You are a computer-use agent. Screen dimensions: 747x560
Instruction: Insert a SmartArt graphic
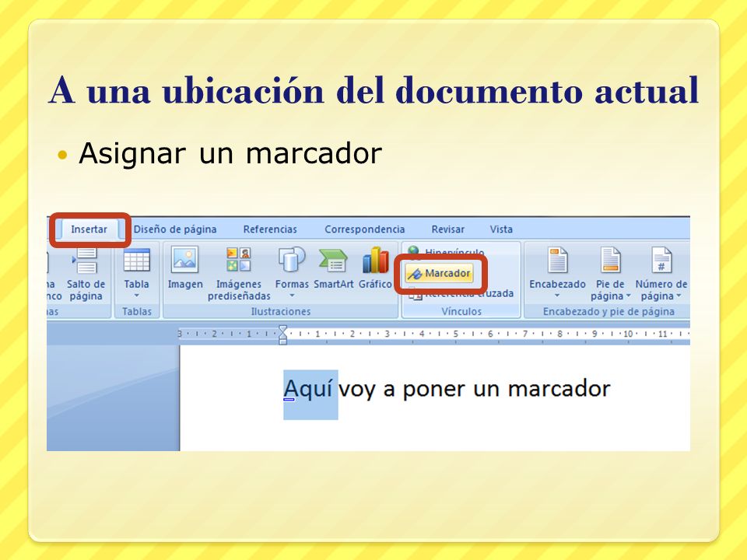pos(334,268)
